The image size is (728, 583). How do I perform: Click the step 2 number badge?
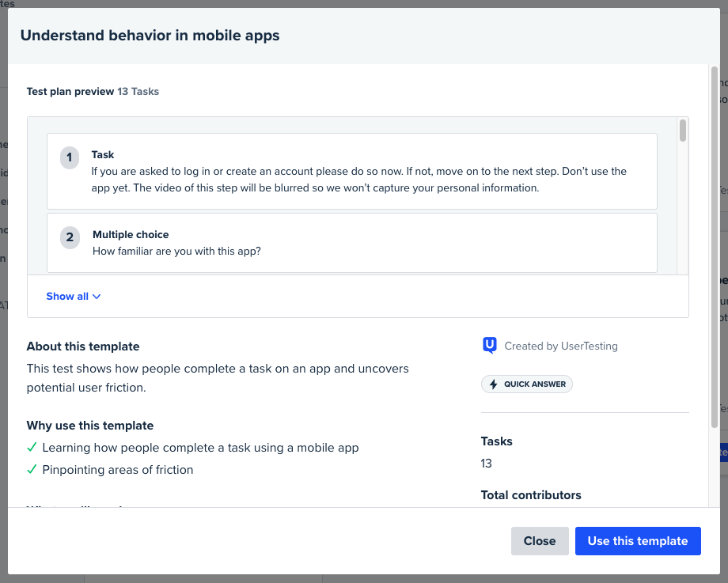coord(70,237)
